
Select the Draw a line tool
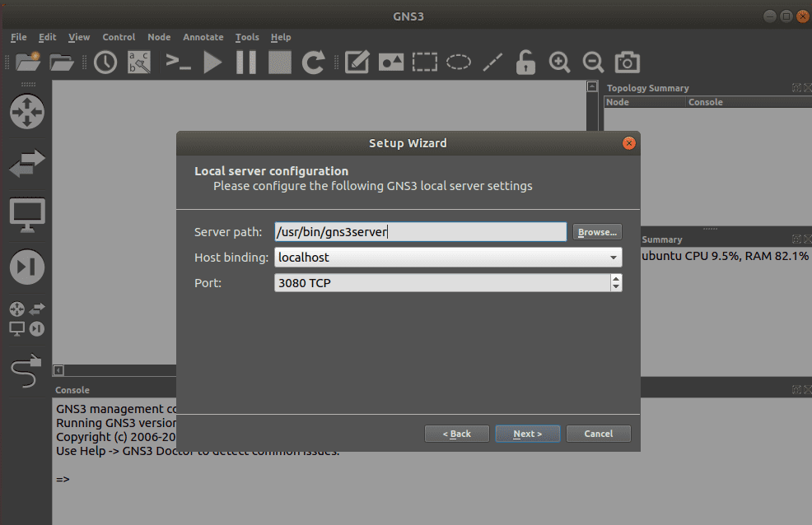(492, 63)
